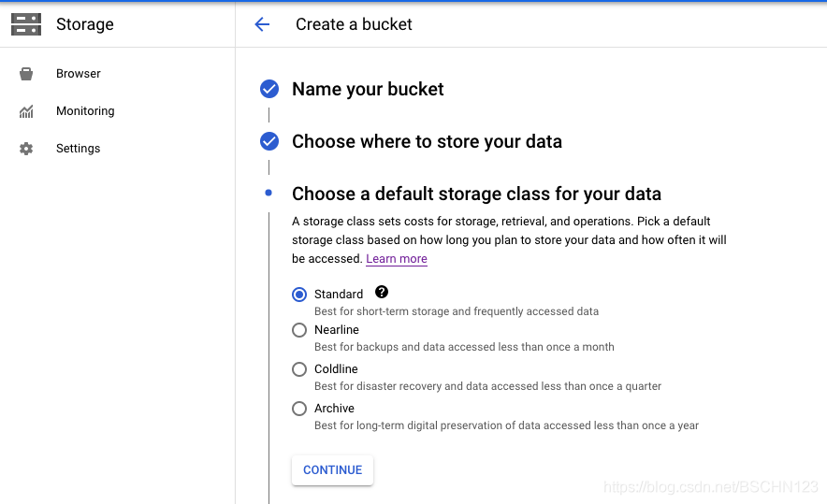Select the Archive storage class radio
The image size is (827, 504).
[x=299, y=409]
